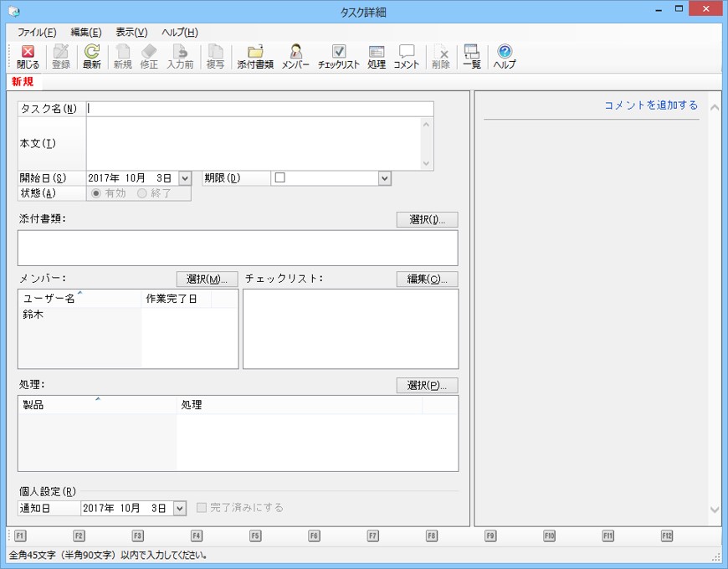Click the ヘルプ question mark toolbar icon

[505, 57]
